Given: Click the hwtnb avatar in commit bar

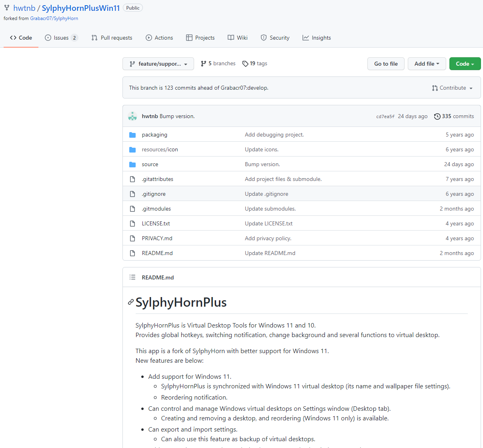Looking at the screenshot, I should pos(132,116).
